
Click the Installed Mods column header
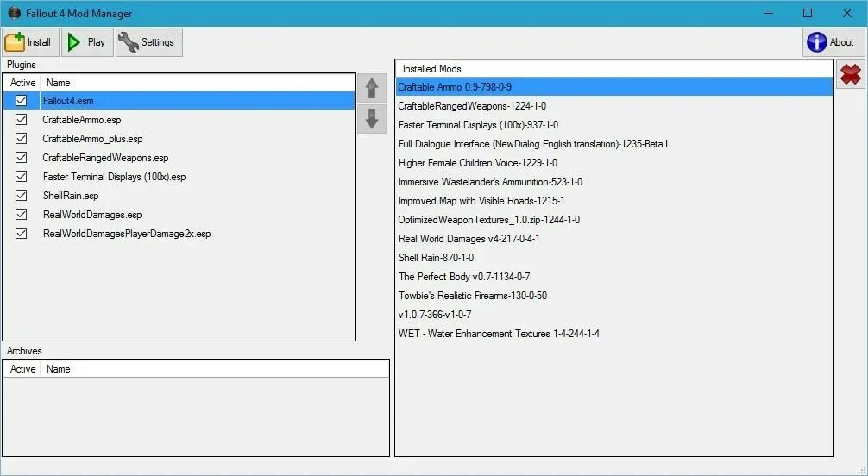(x=614, y=69)
